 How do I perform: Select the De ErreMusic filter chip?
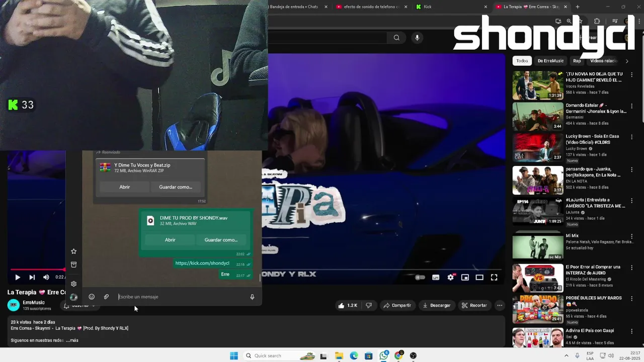tap(550, 61)
